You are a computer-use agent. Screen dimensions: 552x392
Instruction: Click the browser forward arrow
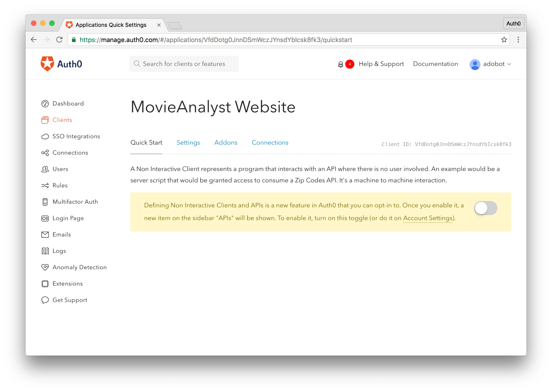click(46, 40)
